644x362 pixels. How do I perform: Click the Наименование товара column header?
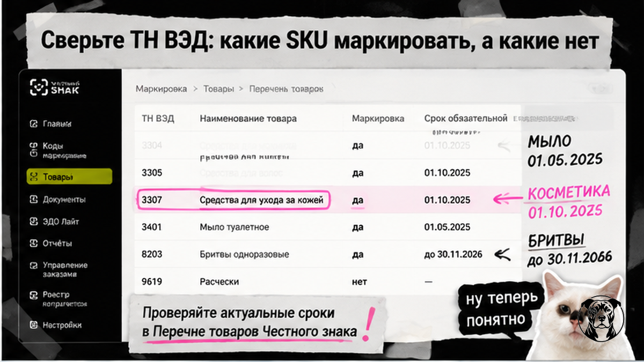click(248, 119)
